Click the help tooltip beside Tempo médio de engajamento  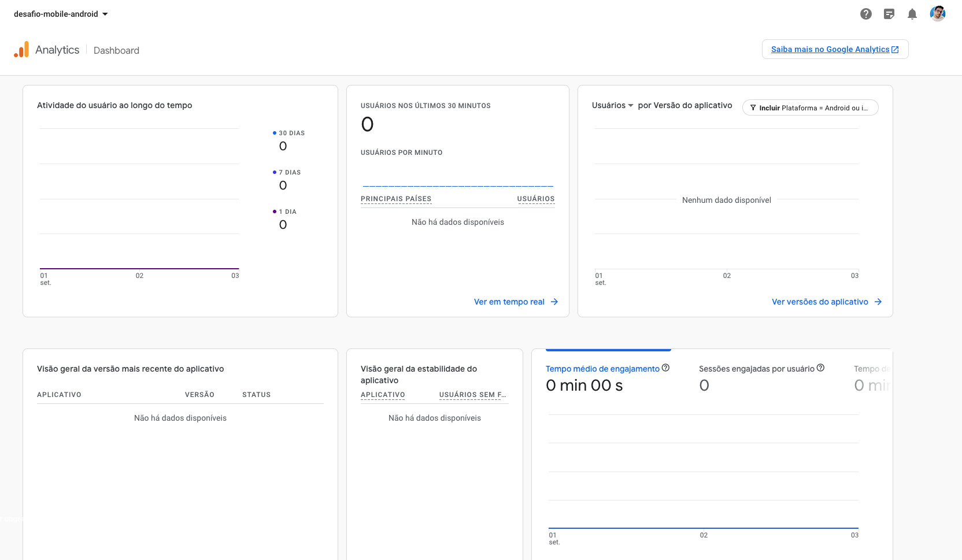point(667,368)
